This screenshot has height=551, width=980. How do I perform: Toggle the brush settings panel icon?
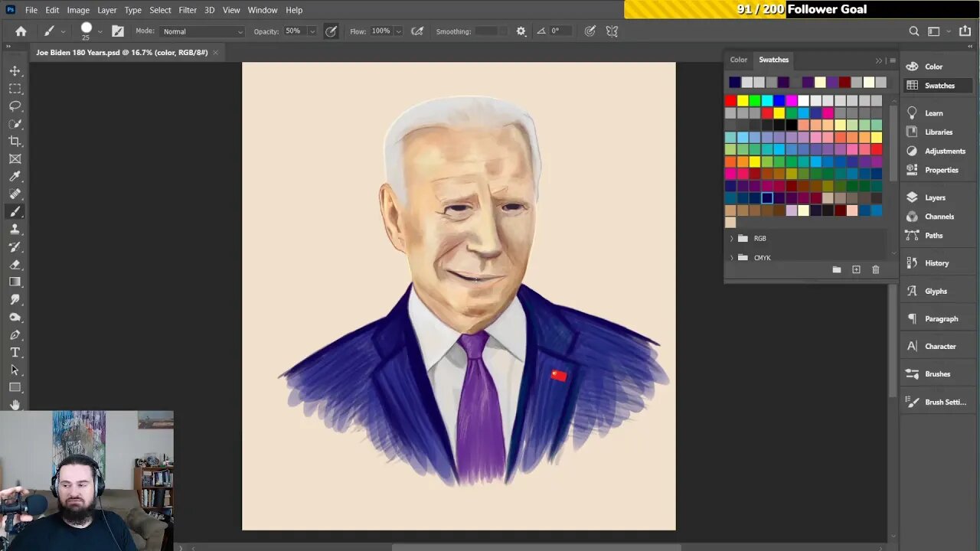117,31
